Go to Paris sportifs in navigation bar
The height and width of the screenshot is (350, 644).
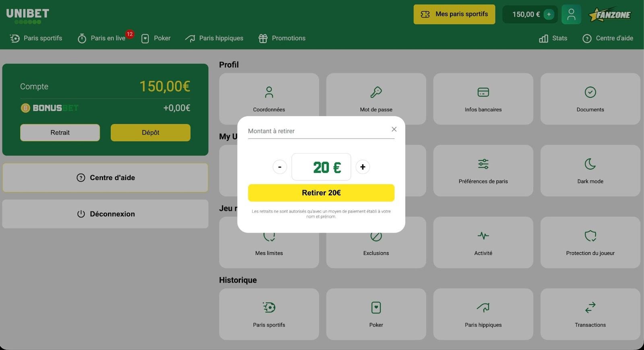click(x=36, y=38)
